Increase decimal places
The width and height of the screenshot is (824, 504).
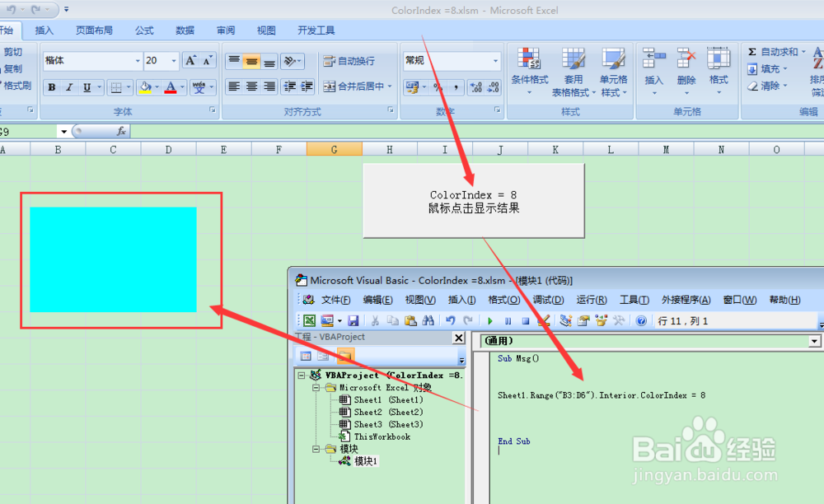click(476, 86)
